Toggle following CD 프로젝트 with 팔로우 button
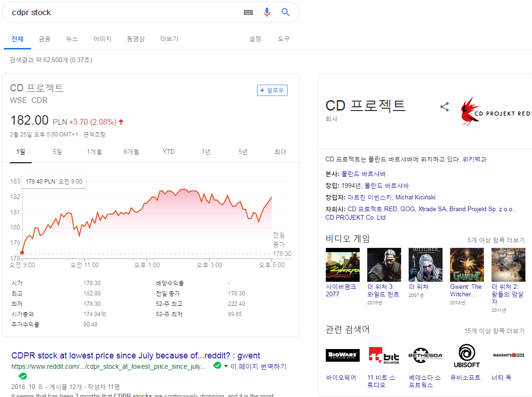532x397 pixels. pos(272,90)
